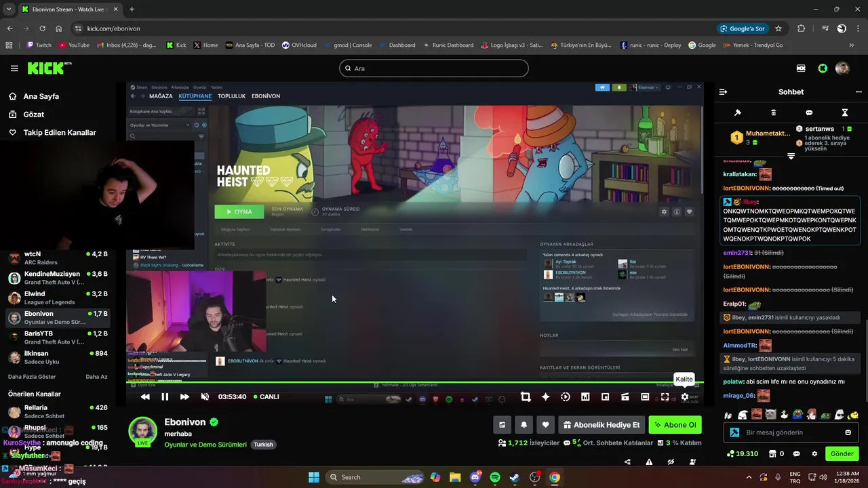Click Abonelik Hediye Et button

[601, 425]
